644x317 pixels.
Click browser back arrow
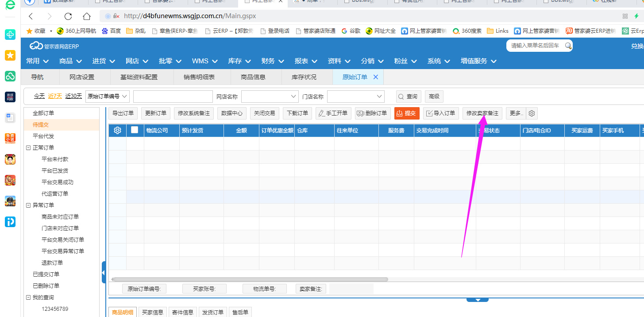(x=31, y=16)
